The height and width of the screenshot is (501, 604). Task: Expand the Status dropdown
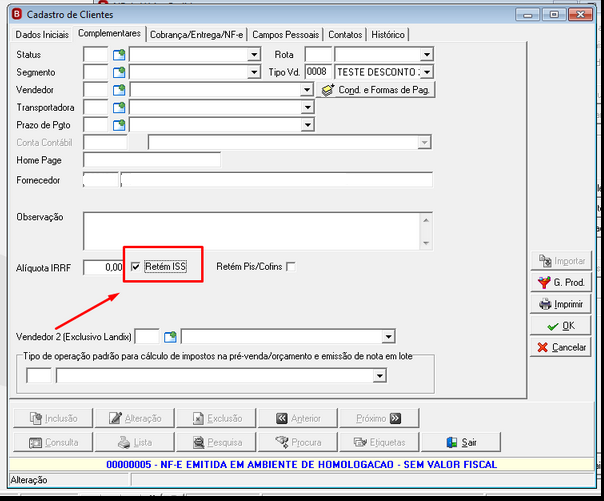254,55
